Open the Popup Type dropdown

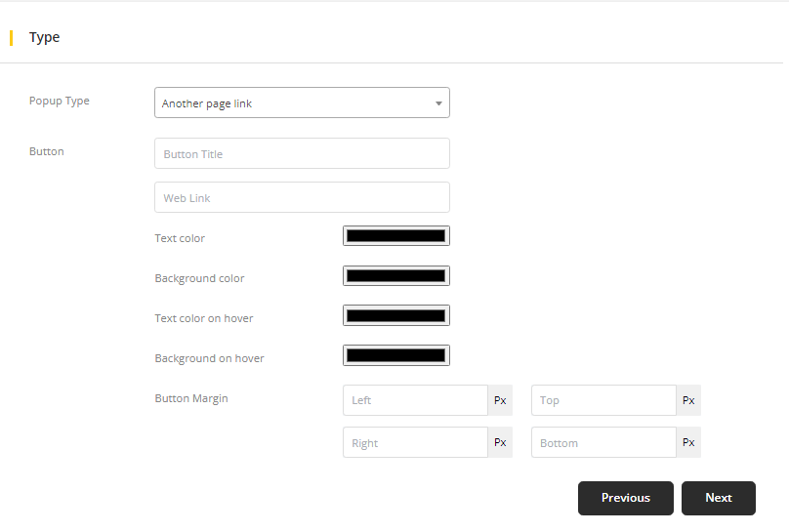click(x=302, y=103)
